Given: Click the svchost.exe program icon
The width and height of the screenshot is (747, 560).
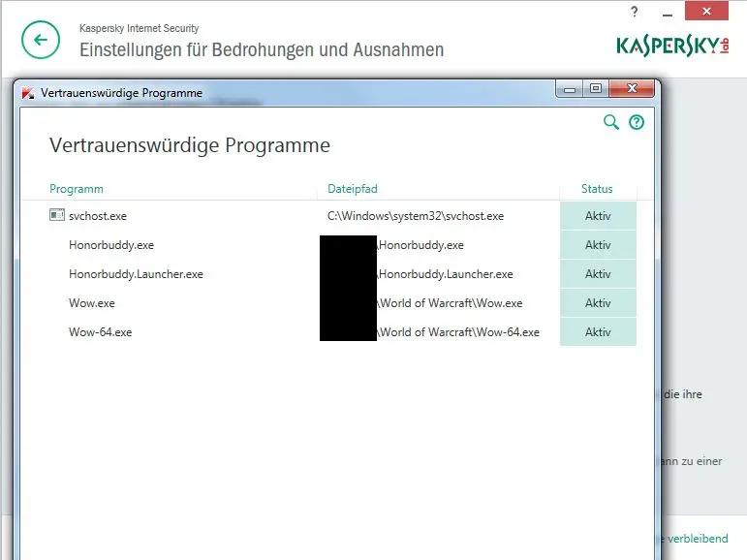Looking at the screenshot, I should (57, 215).
